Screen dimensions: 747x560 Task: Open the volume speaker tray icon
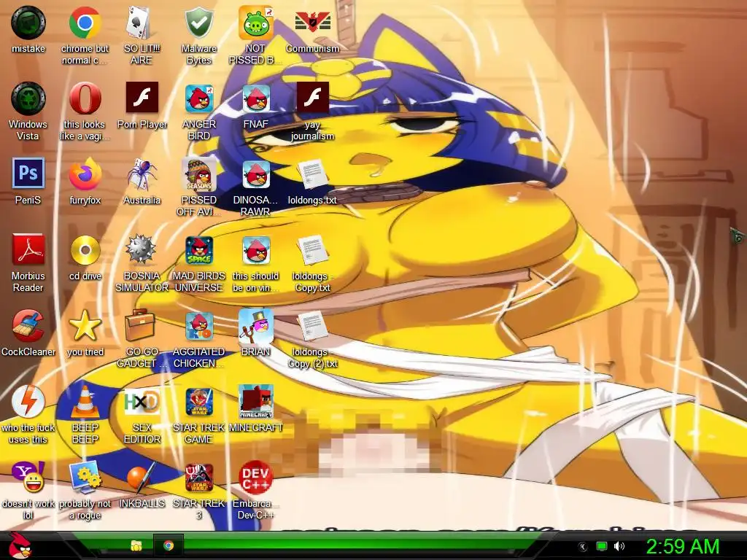coord(619,546)
